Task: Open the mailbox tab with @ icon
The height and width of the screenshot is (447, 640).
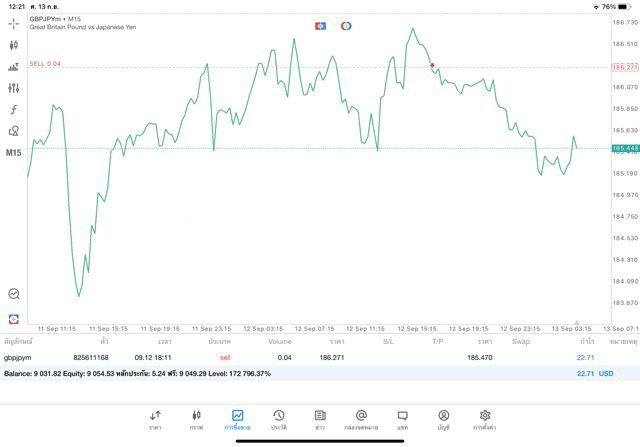Action: pos(361,419)
